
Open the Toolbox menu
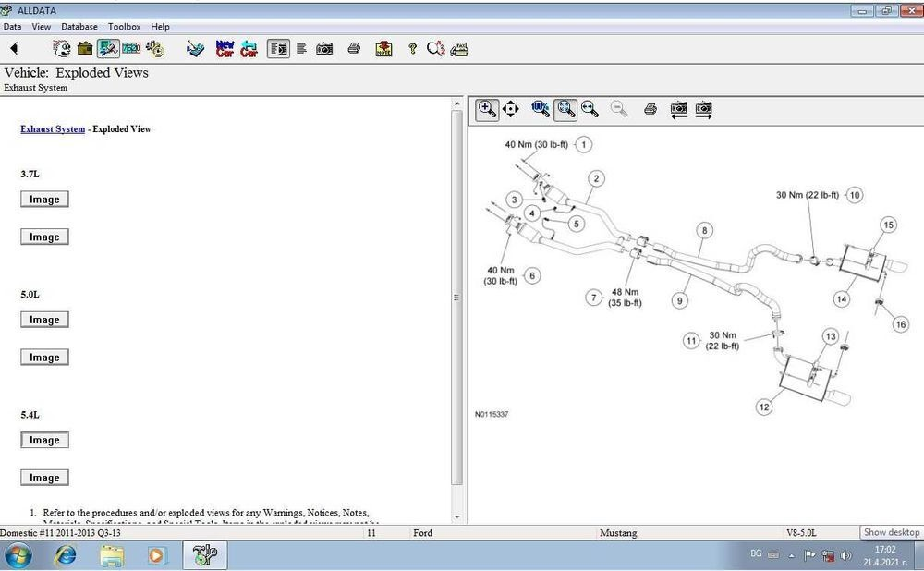point(124,27)
